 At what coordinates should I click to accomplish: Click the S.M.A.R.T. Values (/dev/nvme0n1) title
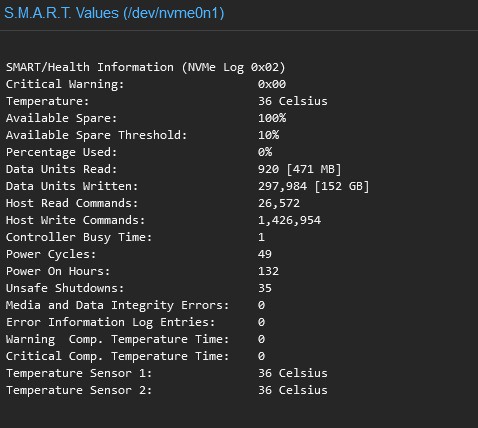(x=114, y=13)
